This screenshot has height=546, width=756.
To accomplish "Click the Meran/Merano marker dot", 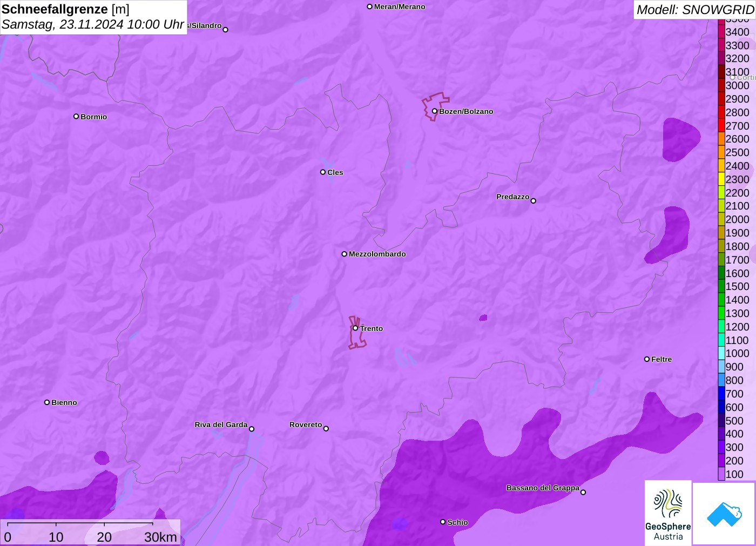I will tap(369, 6).
